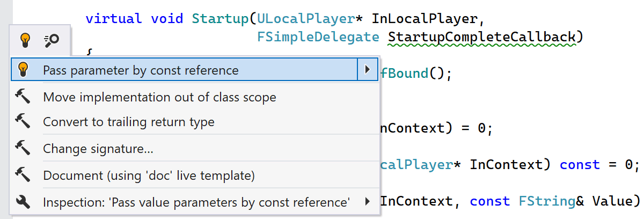Click hammer icon beside Convert to trailing return type
644x219 pixels.
click(x=23, y=122)
